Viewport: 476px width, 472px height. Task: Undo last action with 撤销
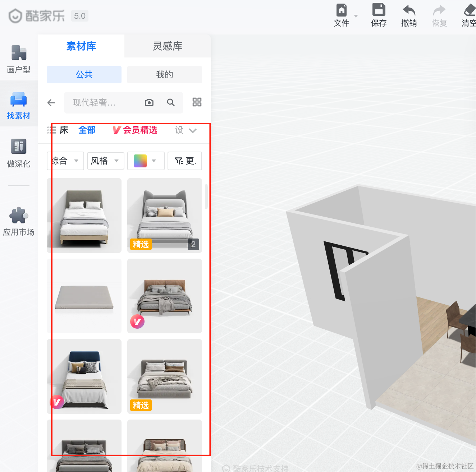409,15
